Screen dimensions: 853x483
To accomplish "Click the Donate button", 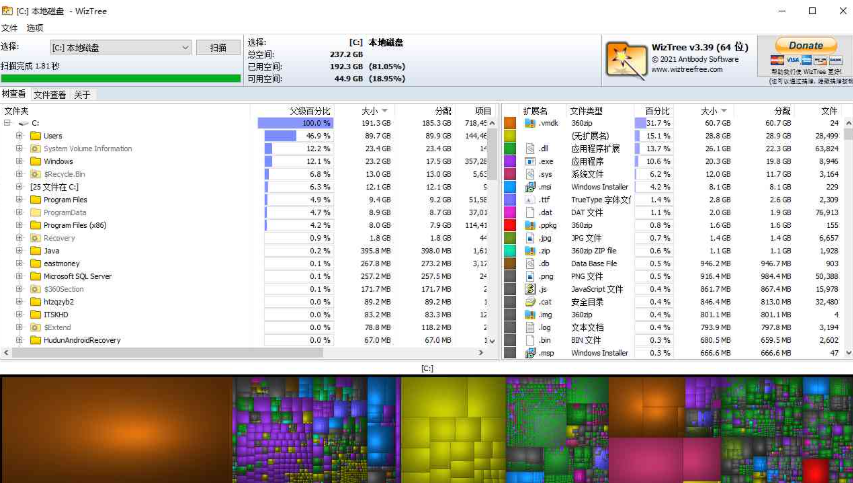I will coord(805,45).
